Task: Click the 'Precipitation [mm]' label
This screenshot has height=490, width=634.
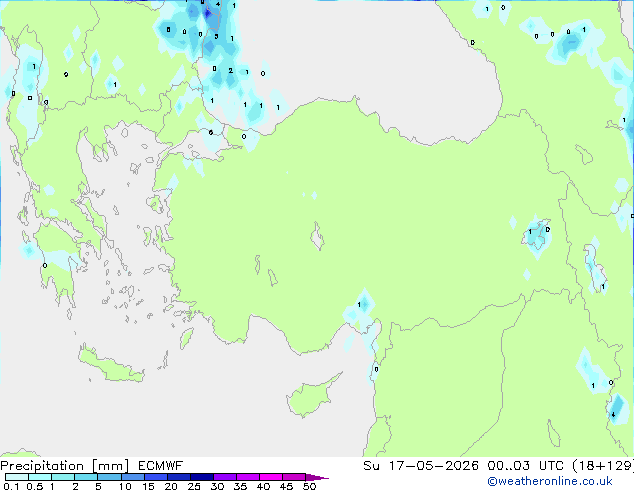Action: click(65, 466)
